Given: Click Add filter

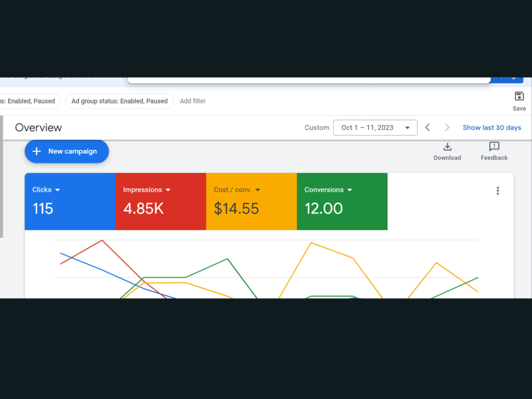Looking at the screenshot, I should 193,101.
